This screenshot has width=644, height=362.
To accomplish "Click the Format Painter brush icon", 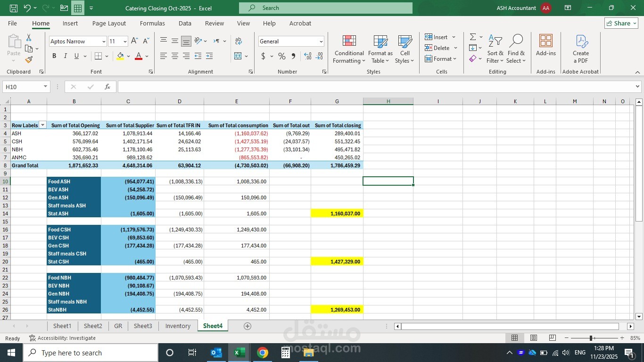I will [29, 59].
